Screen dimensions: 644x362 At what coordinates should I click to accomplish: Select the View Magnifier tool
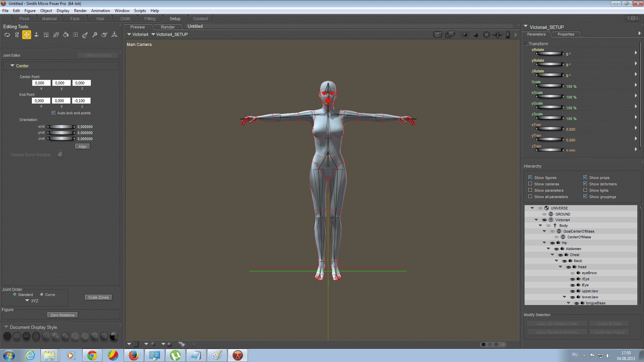coord(95,35)
